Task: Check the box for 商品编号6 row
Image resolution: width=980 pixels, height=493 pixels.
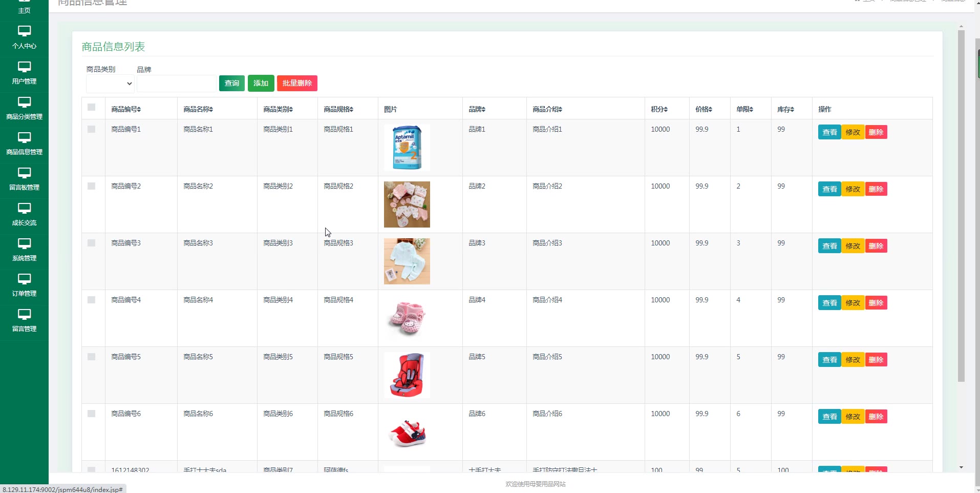Action: [x=92, y=414]
